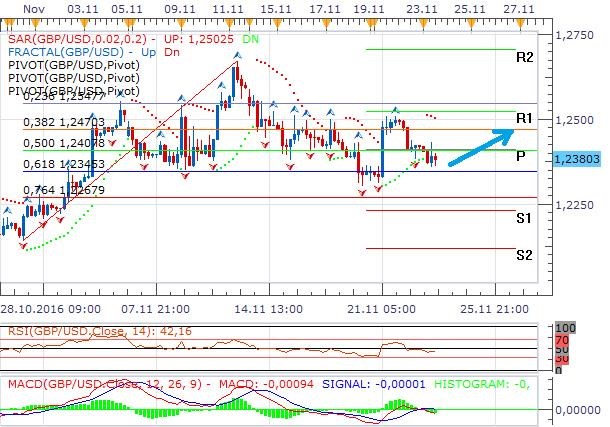
Task: Select the S2 support level label
Action: pos(523,255)
